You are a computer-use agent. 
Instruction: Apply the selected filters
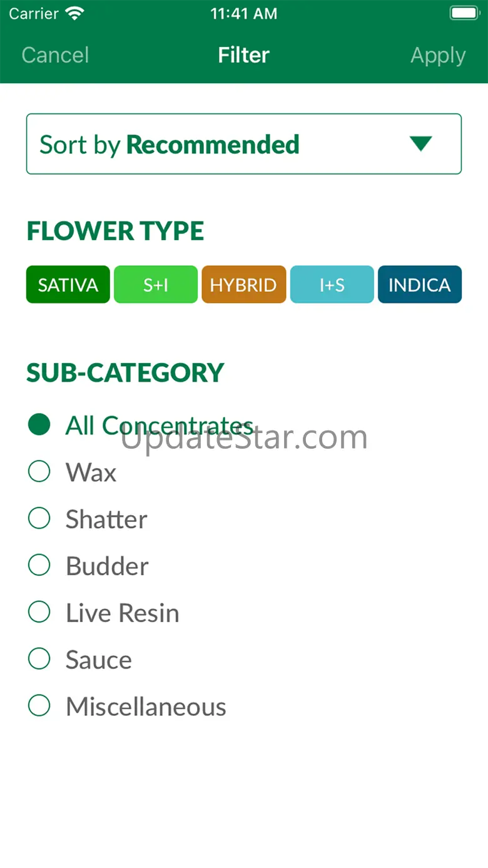437,55
